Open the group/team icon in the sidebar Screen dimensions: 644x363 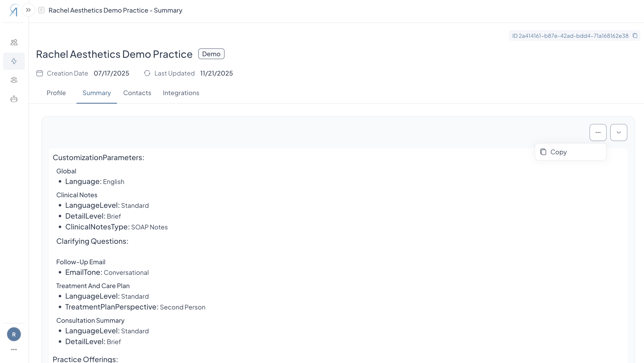tap(14, 80)
